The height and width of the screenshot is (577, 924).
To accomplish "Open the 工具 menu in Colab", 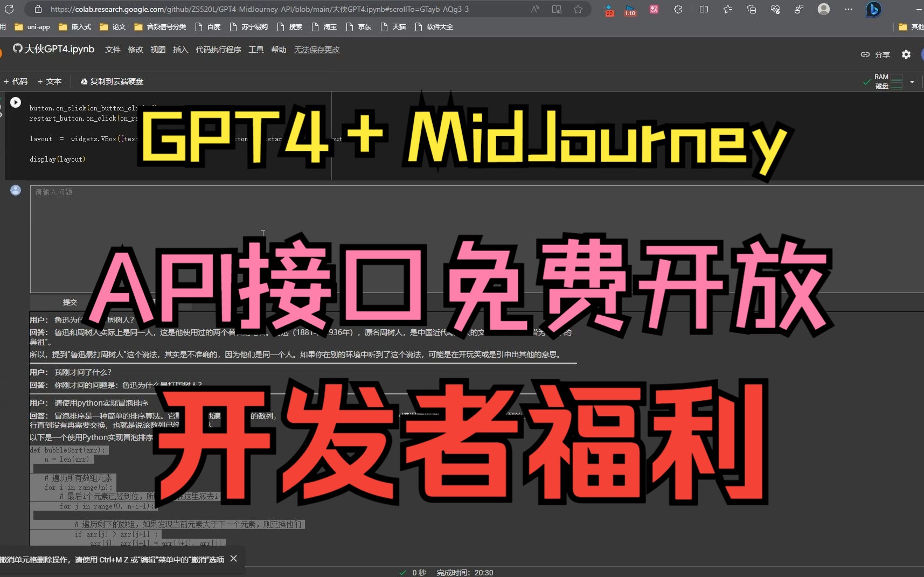I will (x=256, y=49).
